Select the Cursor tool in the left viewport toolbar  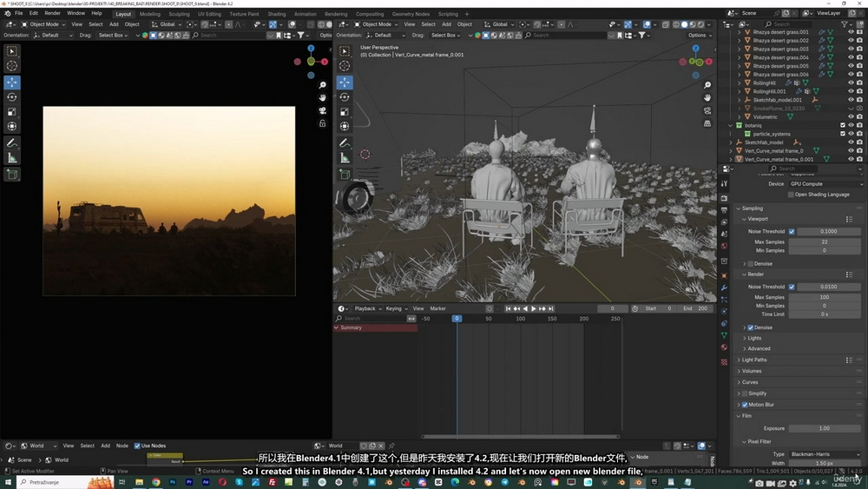pyautogui.click(x=11, y=66)
